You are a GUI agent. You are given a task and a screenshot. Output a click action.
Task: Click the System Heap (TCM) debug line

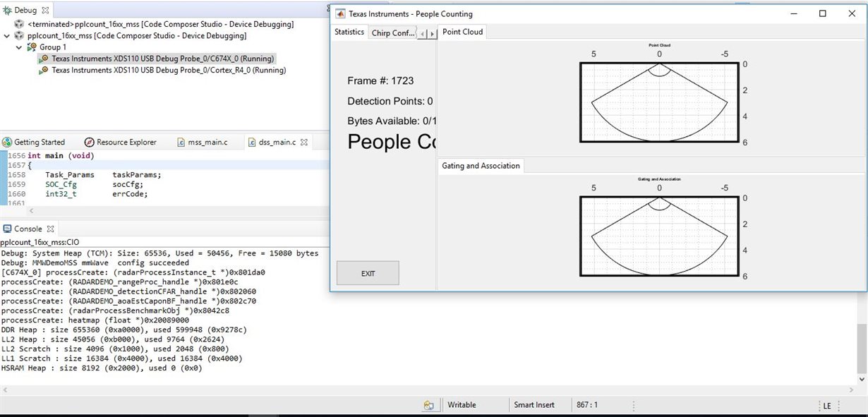pyautogui.click(x=159, y=253)
